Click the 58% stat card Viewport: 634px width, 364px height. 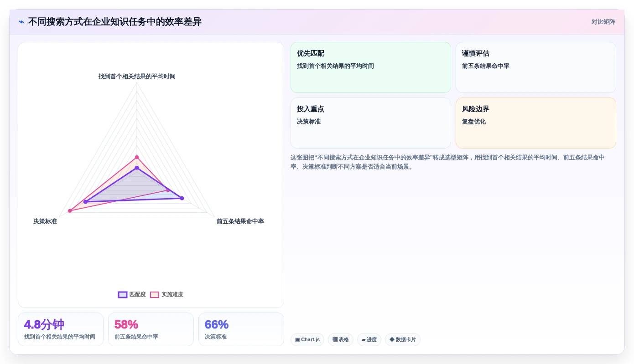151,329
